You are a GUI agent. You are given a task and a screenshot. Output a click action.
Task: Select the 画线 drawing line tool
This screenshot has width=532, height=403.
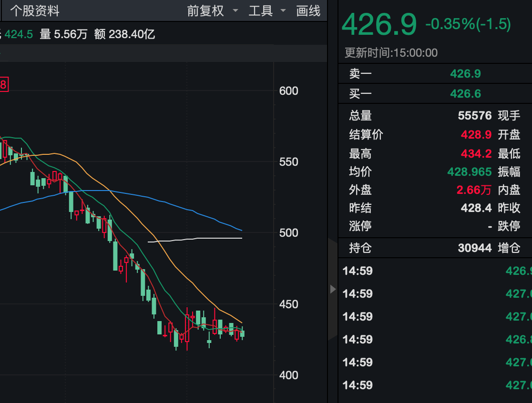(x=308, y=11)
